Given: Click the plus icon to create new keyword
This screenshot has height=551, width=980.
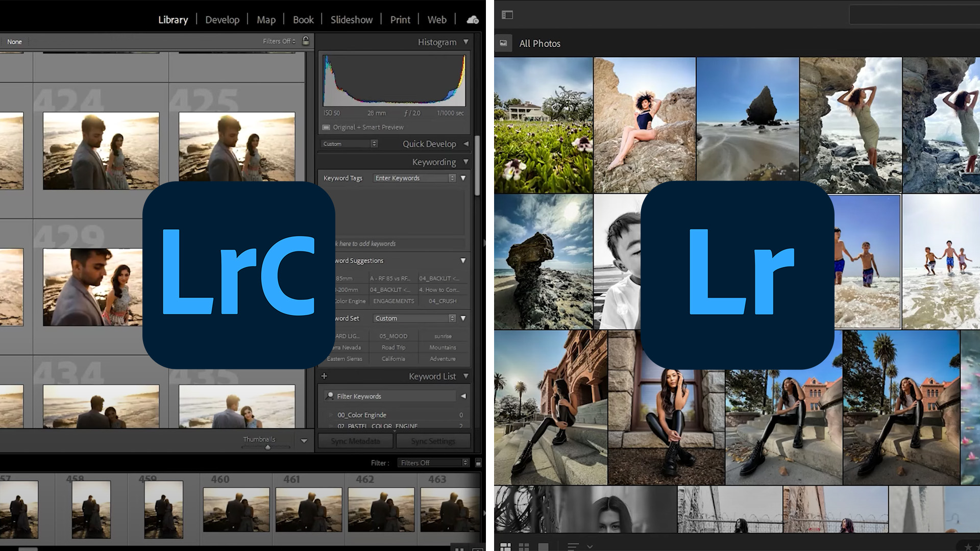Looking at the screenshot, I should 325,376.
